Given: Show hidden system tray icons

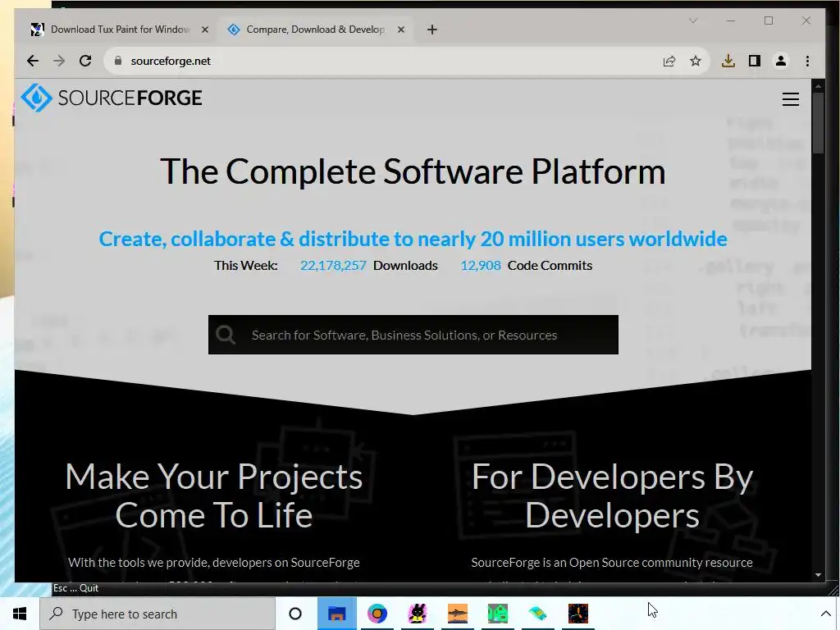Looking at the screenshot, I should click(x=825, y=614).
